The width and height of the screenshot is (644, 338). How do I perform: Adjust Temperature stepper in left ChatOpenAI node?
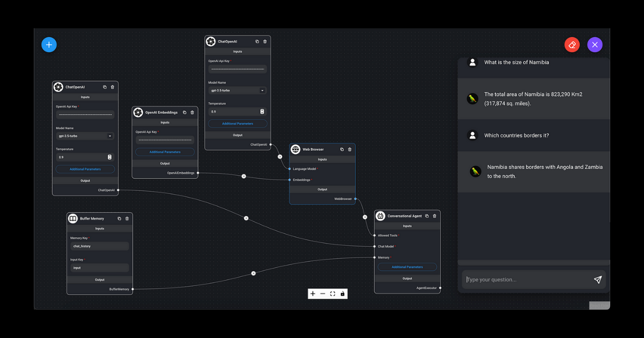tap(109, 157)
